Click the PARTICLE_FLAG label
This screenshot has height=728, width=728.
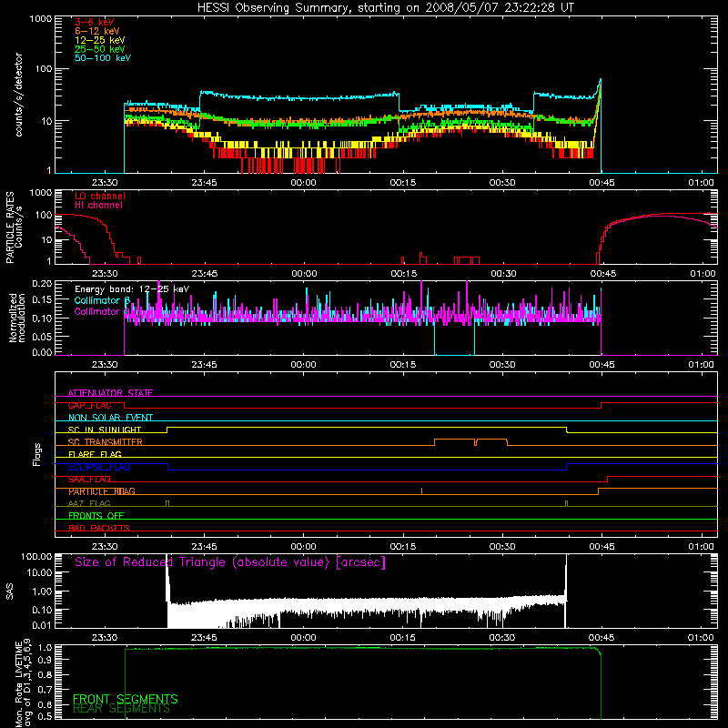coord(102,491)
